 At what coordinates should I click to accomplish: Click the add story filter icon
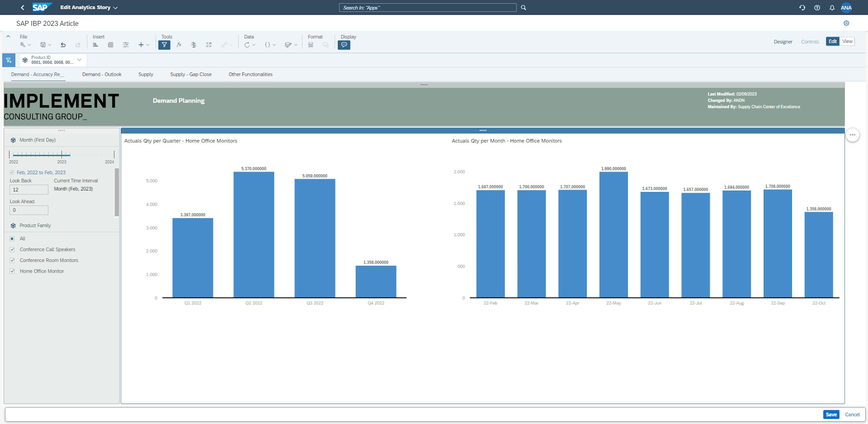tap(9, 60)
